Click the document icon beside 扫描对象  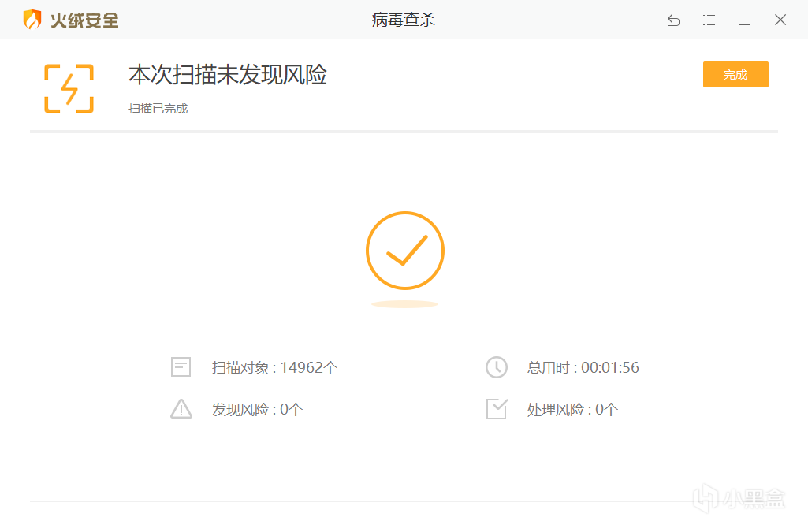click(181, 367)
